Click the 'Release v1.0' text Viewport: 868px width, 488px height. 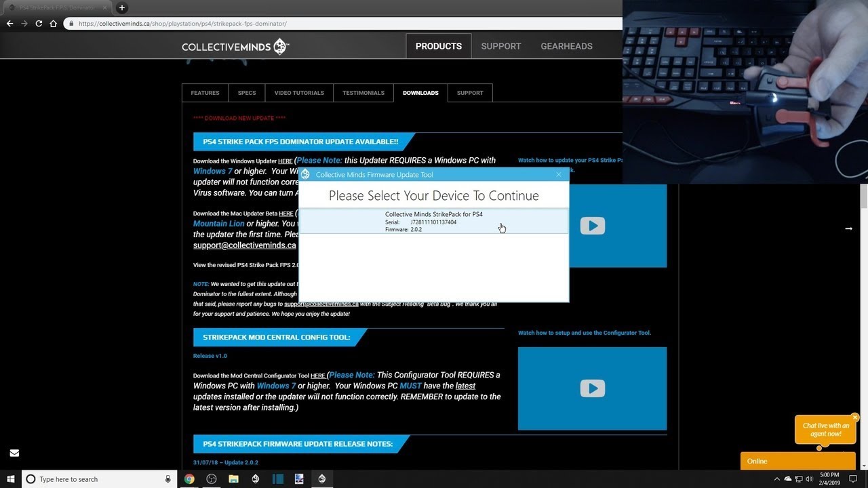(x=210, y=356)
